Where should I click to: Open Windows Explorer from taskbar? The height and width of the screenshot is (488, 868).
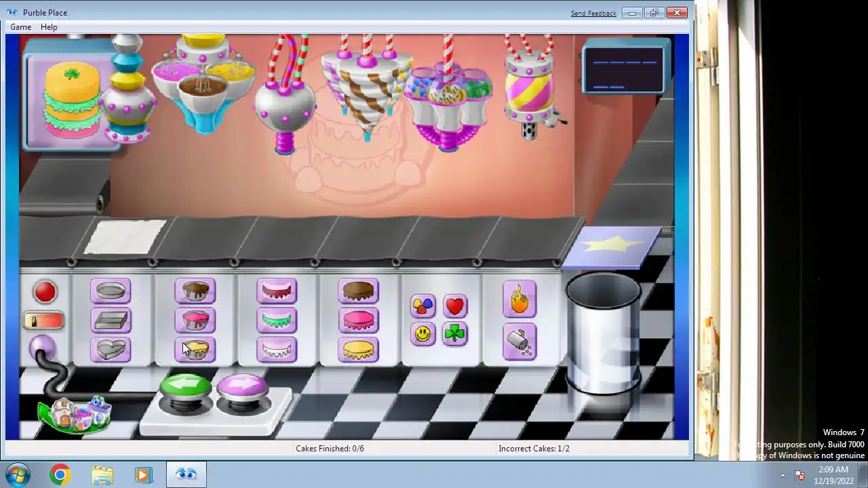tap(102, 474)
